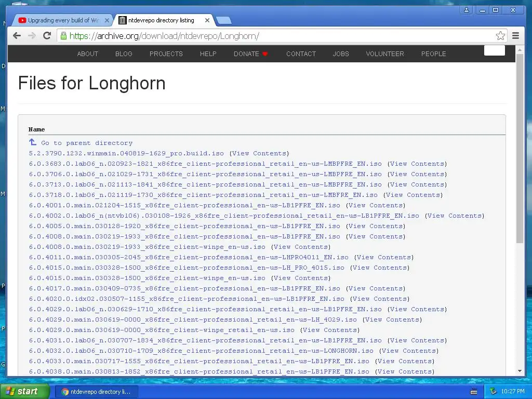This screenshot has width=532, height=399.
Task: Download the 6.0.4029.0 lab06_n iso
Action: [205, 309]
